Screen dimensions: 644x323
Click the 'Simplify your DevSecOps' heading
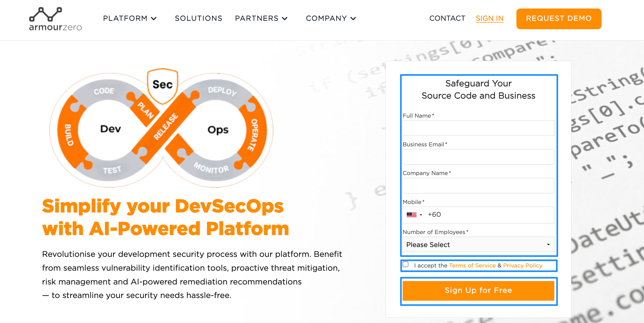click(x=166, y=217)
